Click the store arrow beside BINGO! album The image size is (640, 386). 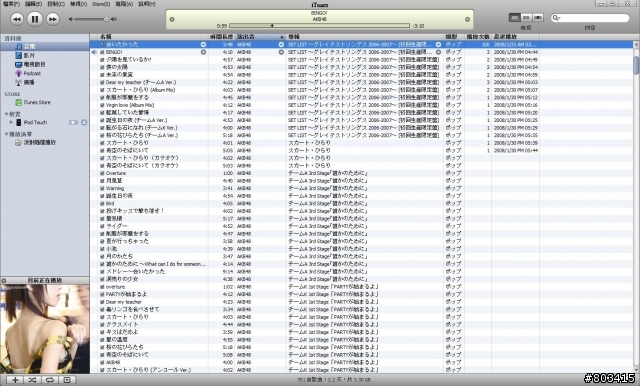point(438,52)
